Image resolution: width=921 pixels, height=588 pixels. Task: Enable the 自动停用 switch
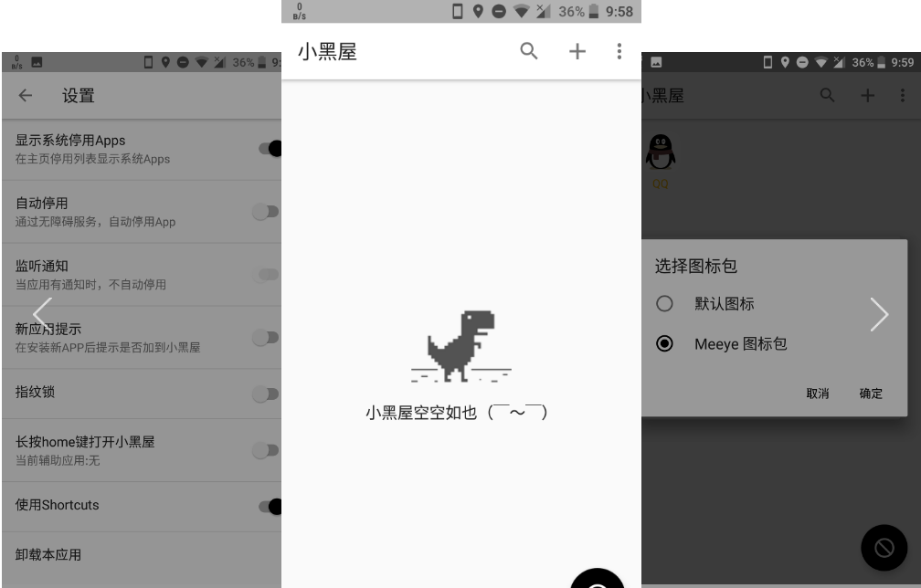[x=266, y=212]
